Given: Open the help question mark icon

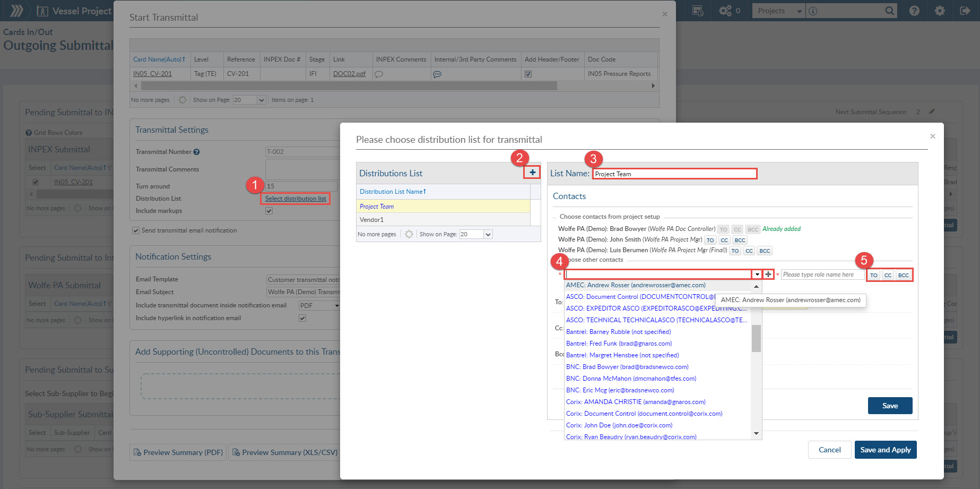Looking at the screenshot, I should (x=914, y=11).
